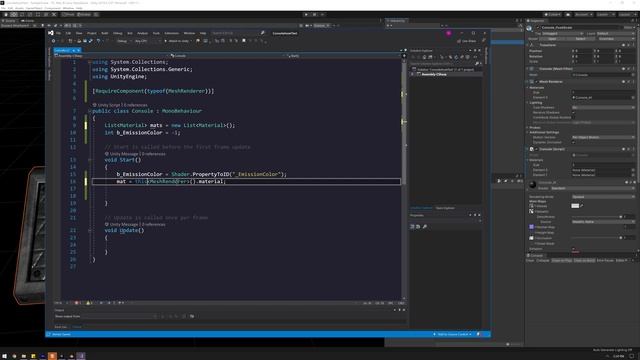The height and width of the screenshot is (360, 640).
Task: Open the Overrides dropdown in Inspector
Action: tap(616, 39)
